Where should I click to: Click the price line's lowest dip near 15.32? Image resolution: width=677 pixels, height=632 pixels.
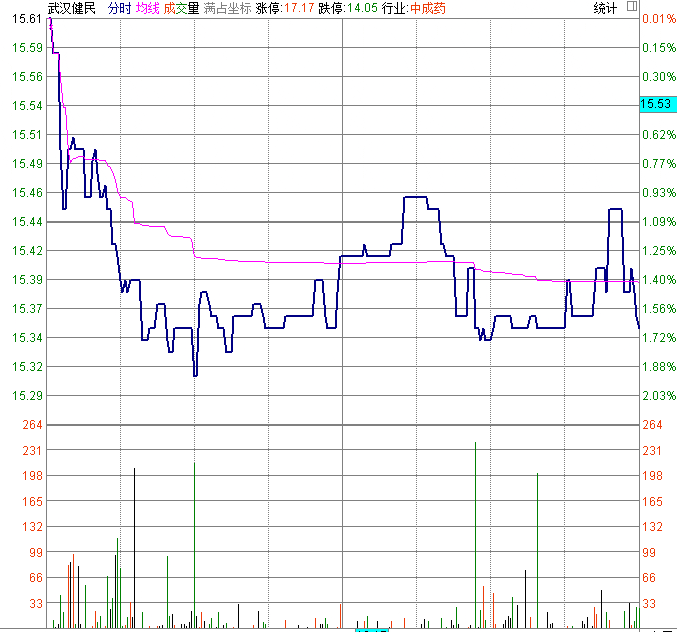(x=195, y=375)
